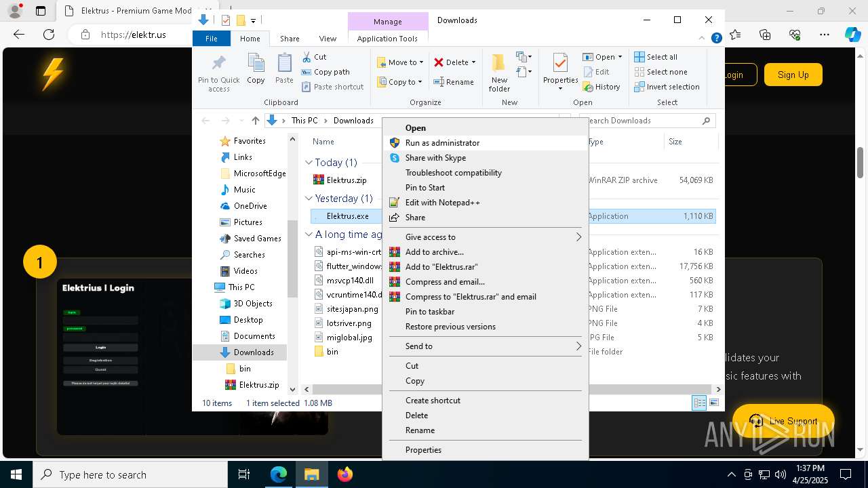Sort by the Size column header
This screenshot has height=488, width=868.
[x=690, y=142]
